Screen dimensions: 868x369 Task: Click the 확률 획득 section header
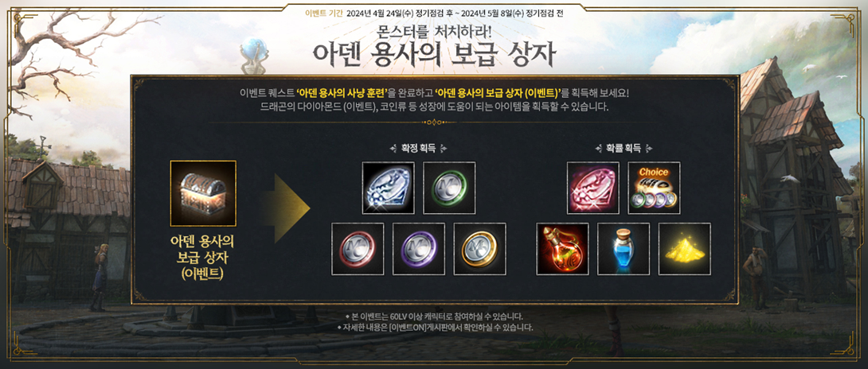click(623, 148)
